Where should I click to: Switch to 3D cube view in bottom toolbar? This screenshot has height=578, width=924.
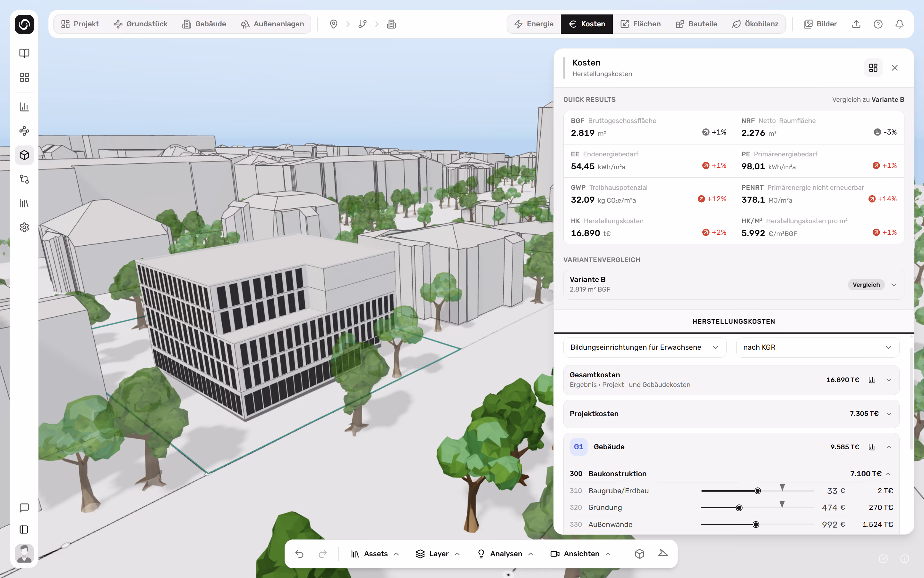tap(639, 554)
